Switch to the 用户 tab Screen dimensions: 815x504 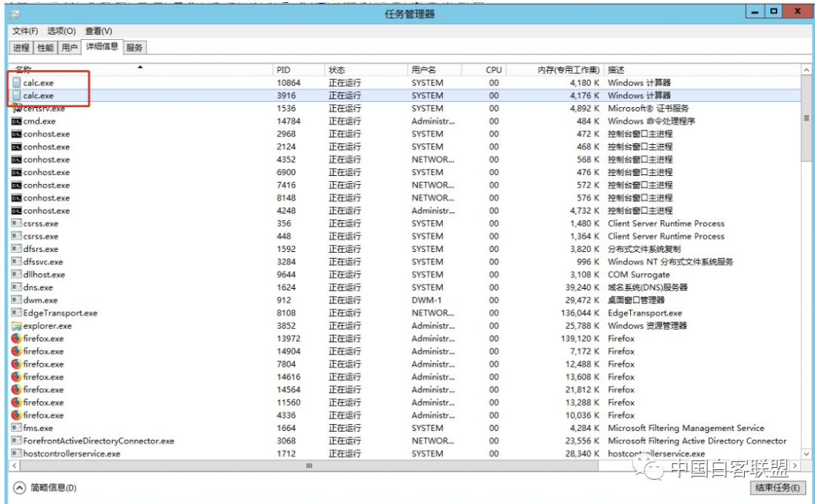click(x=69, y=48)
